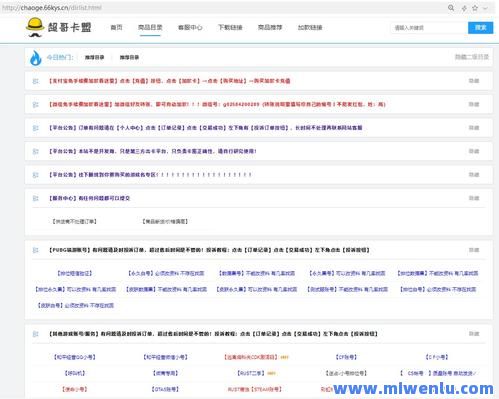
Task: Open the 客服中心 nav item
Action: tap(190, 27)
